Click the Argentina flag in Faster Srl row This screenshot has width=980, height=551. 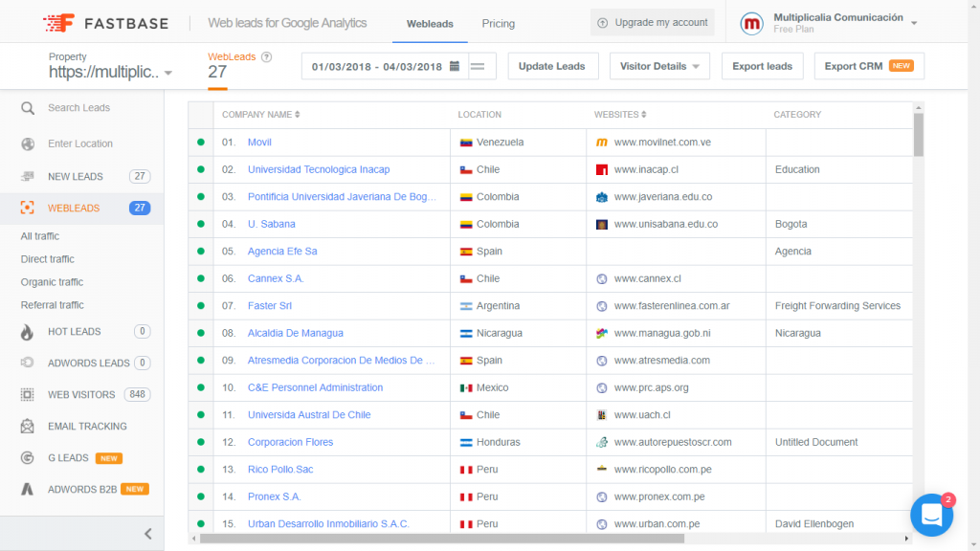466,306
